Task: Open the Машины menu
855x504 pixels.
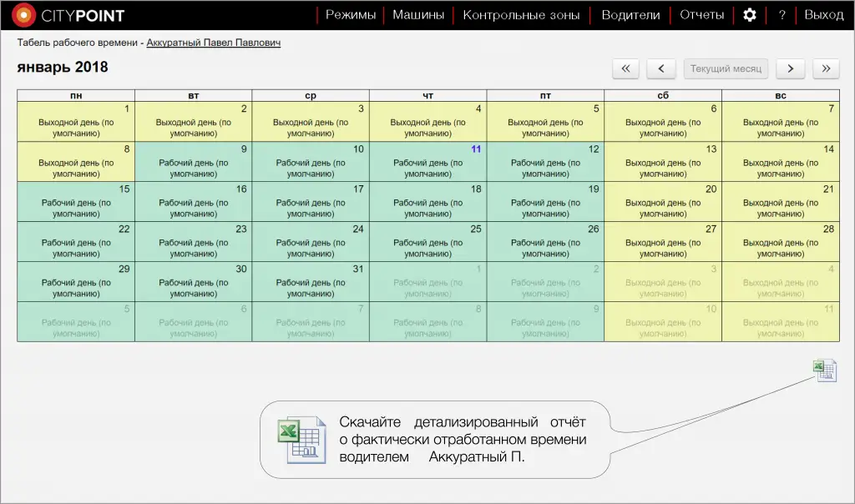Action: pyautogui.click(x=418, y=15)
